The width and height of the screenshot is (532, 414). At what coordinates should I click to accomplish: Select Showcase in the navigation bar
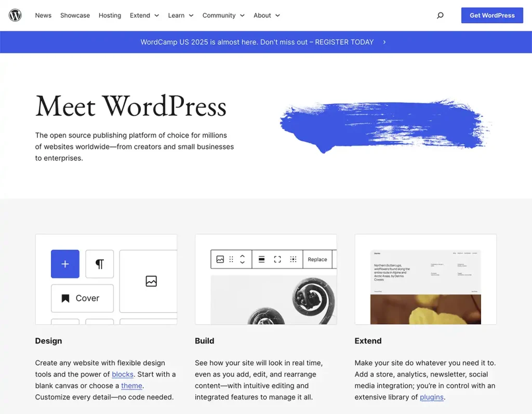pos(75,16)
